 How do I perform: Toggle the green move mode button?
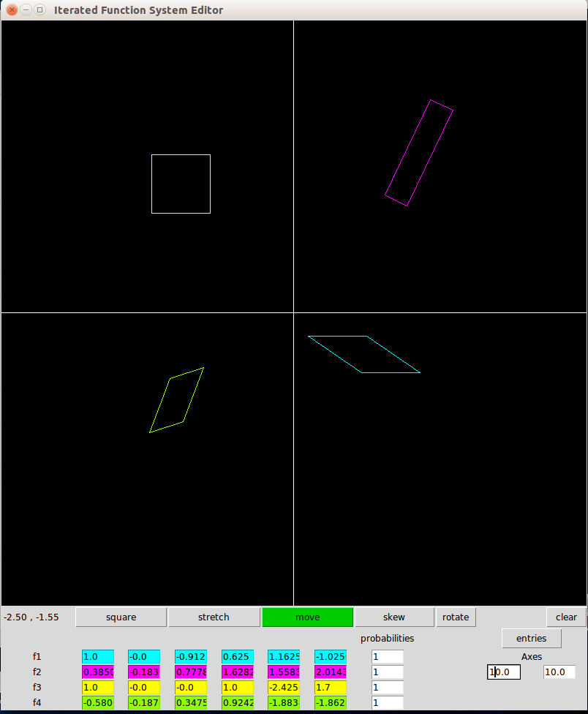pyautogui.click(x=307, y=617)
